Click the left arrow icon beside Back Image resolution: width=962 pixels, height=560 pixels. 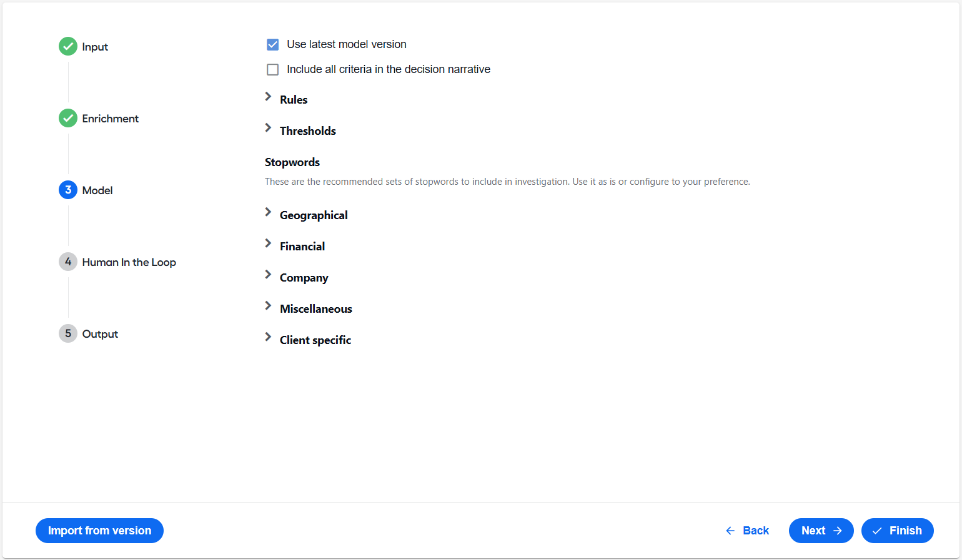[x=730, y=531]
